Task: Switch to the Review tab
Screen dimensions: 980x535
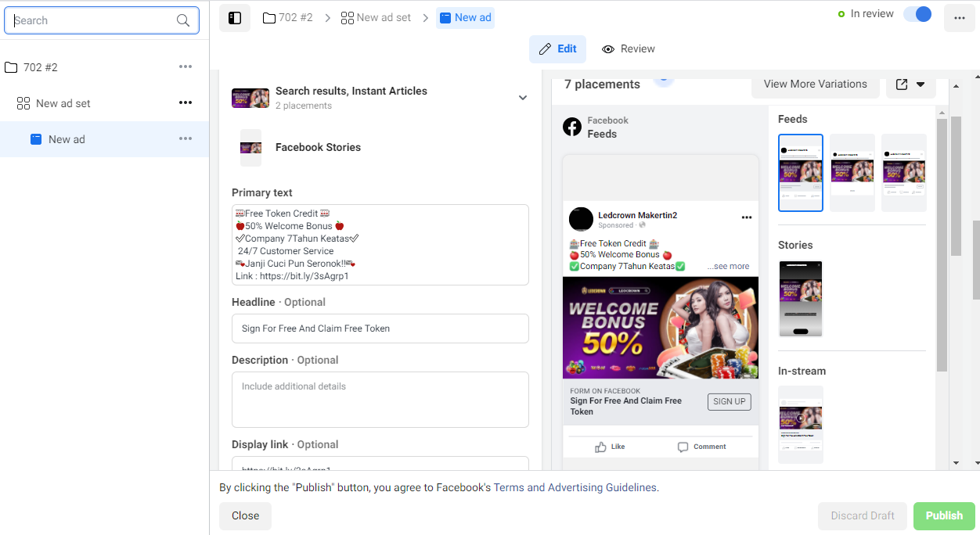Action: 629,48
